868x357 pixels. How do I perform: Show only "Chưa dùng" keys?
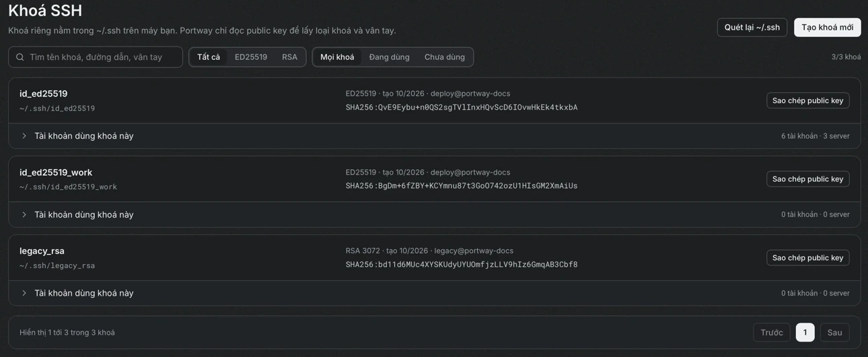(444, 57)
